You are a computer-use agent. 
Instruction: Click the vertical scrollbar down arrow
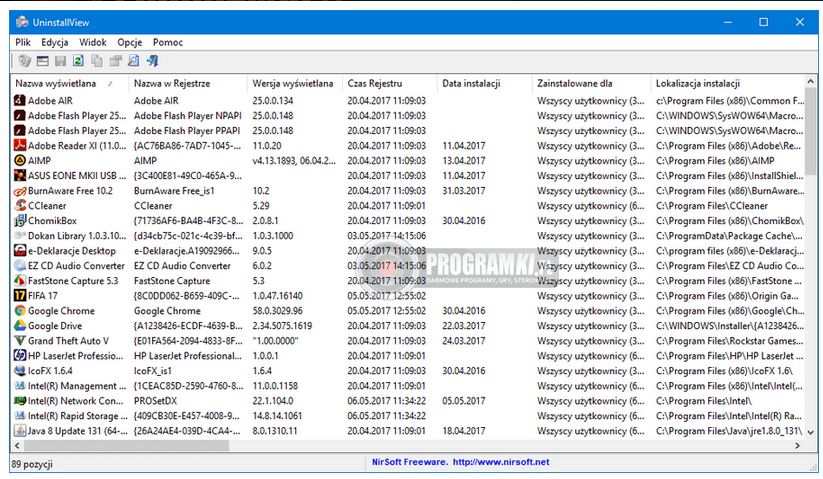(x=810, y=433)
